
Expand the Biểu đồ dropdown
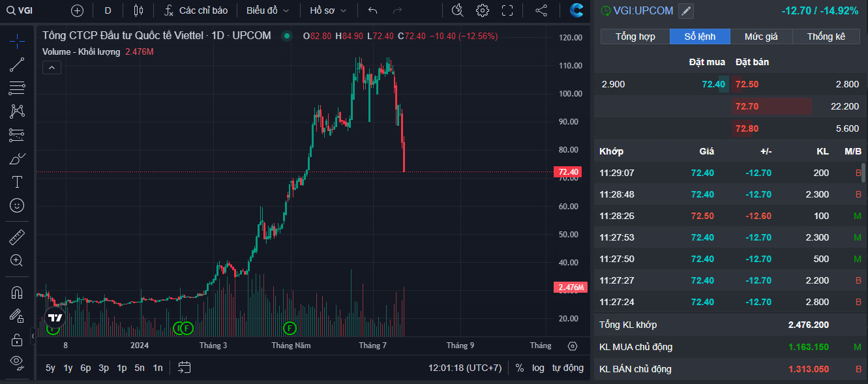click(267, 10)
